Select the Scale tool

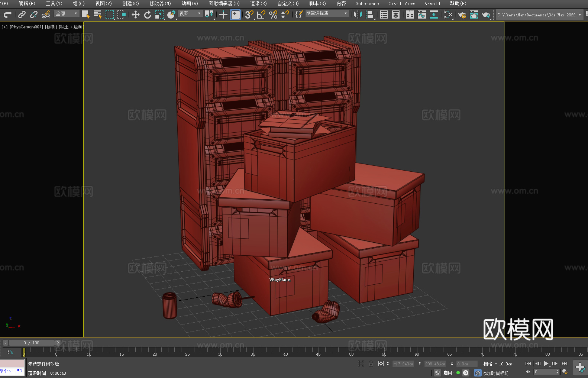159,14
